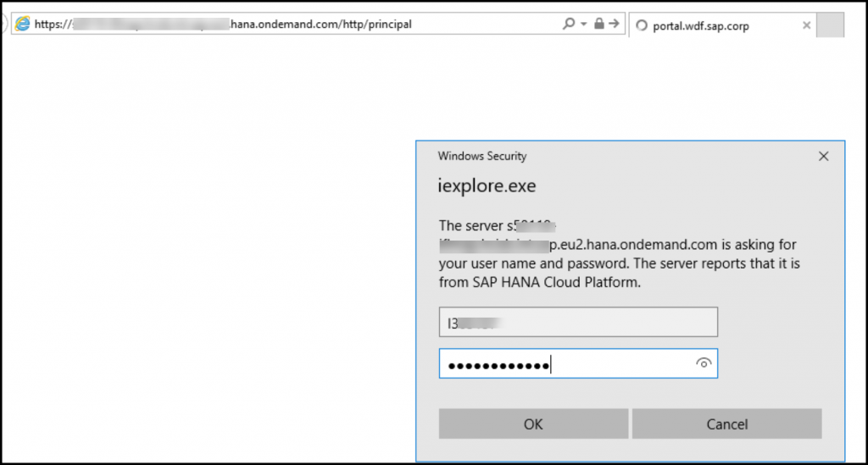Click the Internet Explorer logo icon

(x=23, y=24)
